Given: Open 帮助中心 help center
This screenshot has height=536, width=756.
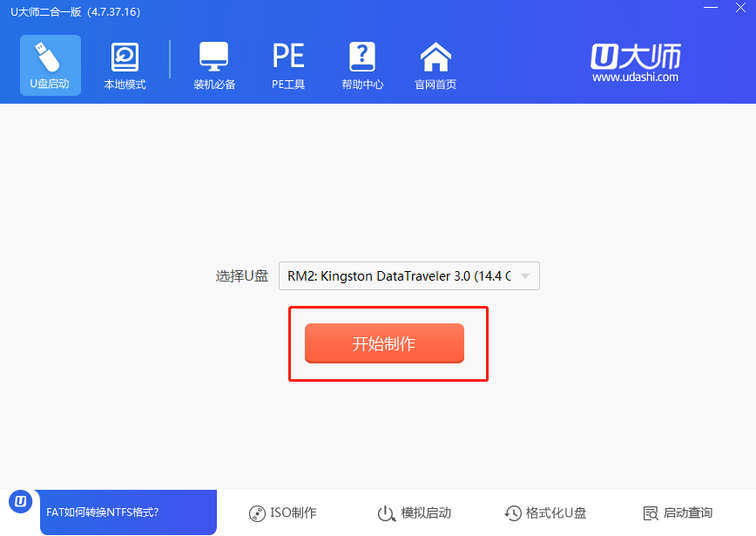Looking at the screenshot, I should (x=362, y=66).
